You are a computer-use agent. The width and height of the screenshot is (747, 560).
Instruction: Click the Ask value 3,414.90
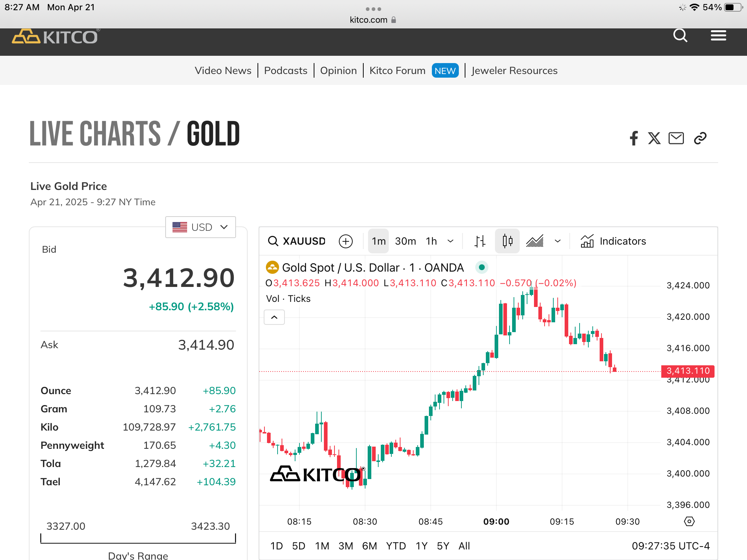click(x=206, y=345)
